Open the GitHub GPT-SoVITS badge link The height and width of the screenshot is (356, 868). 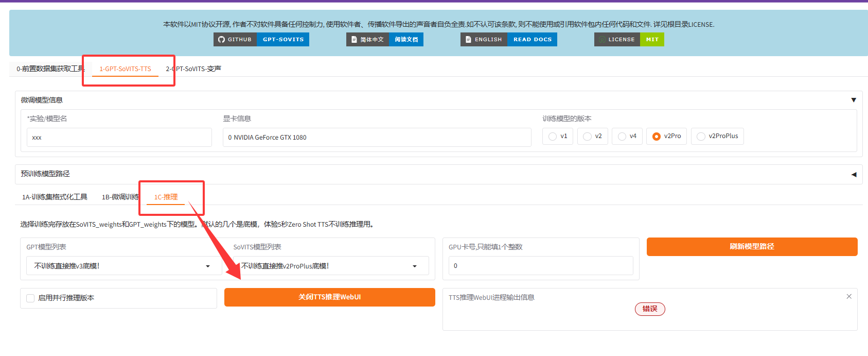[261, 39]
